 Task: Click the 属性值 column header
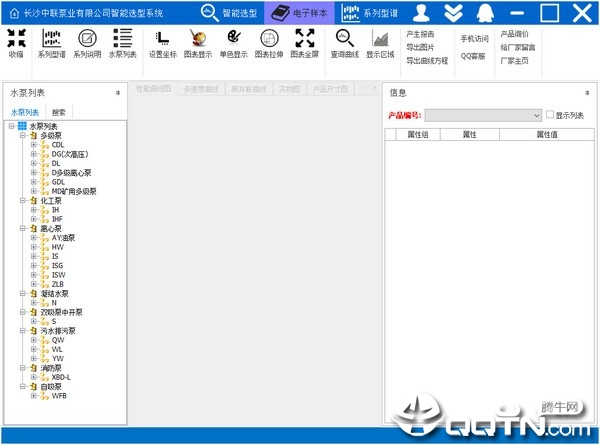tap(547, 135)
